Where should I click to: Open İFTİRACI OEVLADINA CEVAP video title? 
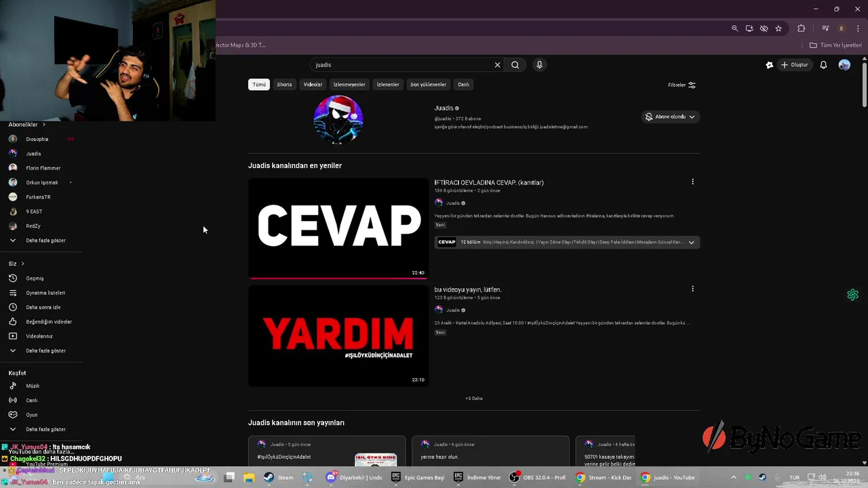489,183
